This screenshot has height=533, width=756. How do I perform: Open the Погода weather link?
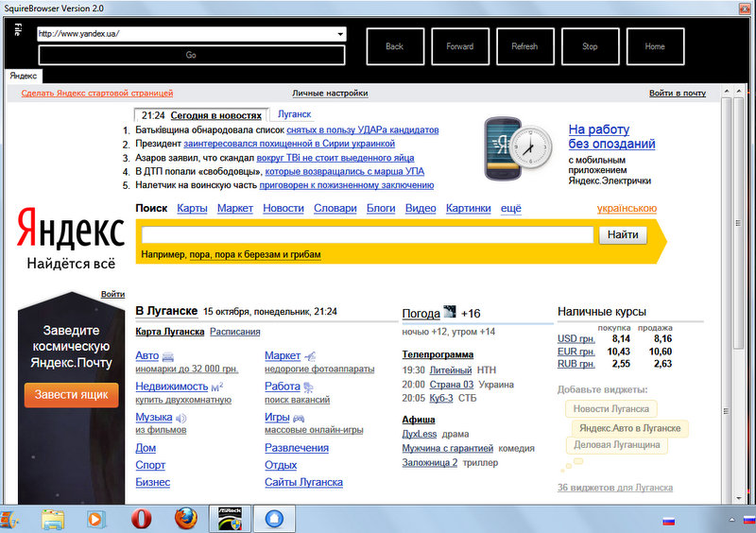coord(421,314)
